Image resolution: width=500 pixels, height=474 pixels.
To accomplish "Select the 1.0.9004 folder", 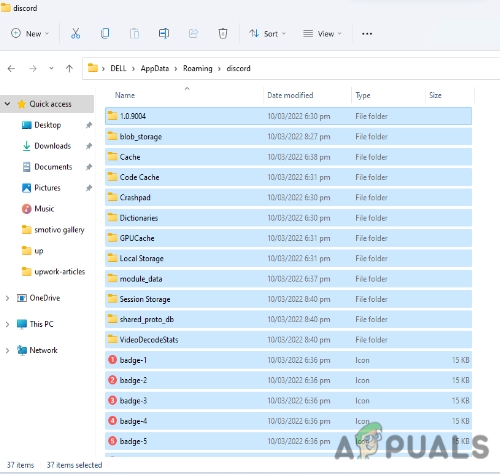I will click(288, 116).
